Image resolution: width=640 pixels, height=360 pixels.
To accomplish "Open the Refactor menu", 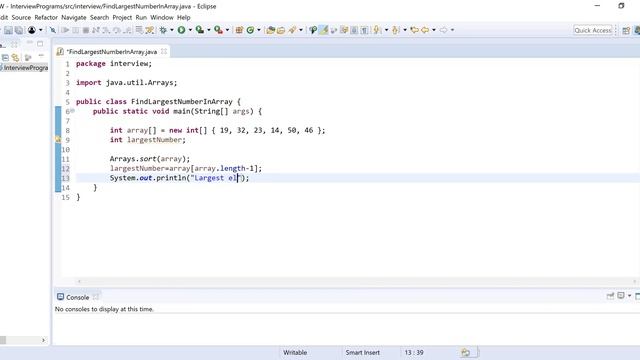I will pos(46,18).
